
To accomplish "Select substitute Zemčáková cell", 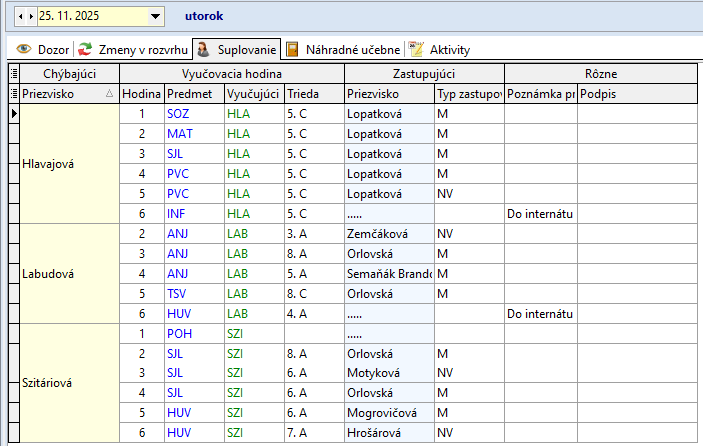I will click(389, 233).
